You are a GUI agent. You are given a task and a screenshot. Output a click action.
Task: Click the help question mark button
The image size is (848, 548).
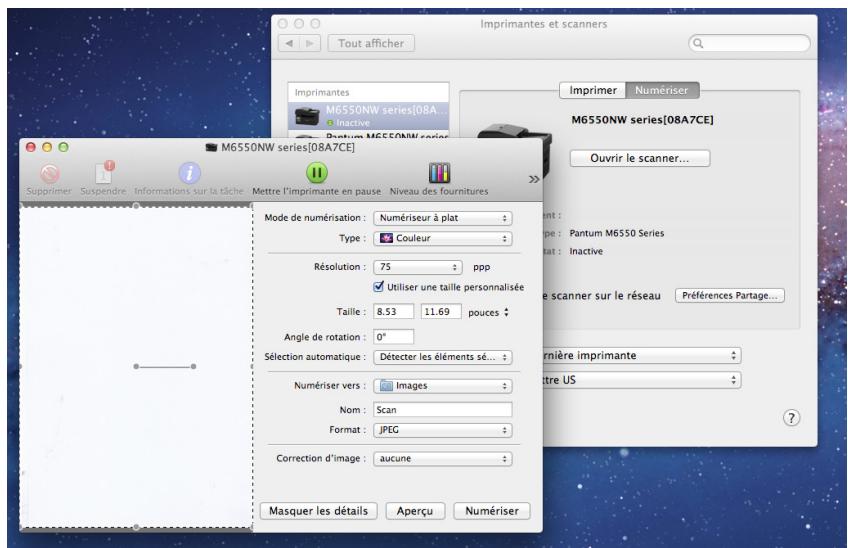[x=795, y=418]
